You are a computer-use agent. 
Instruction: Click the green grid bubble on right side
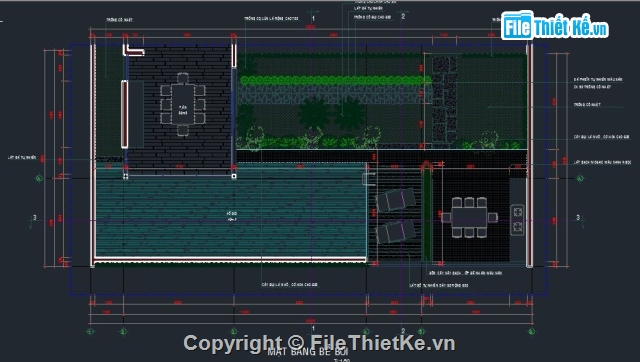[580, 178]
